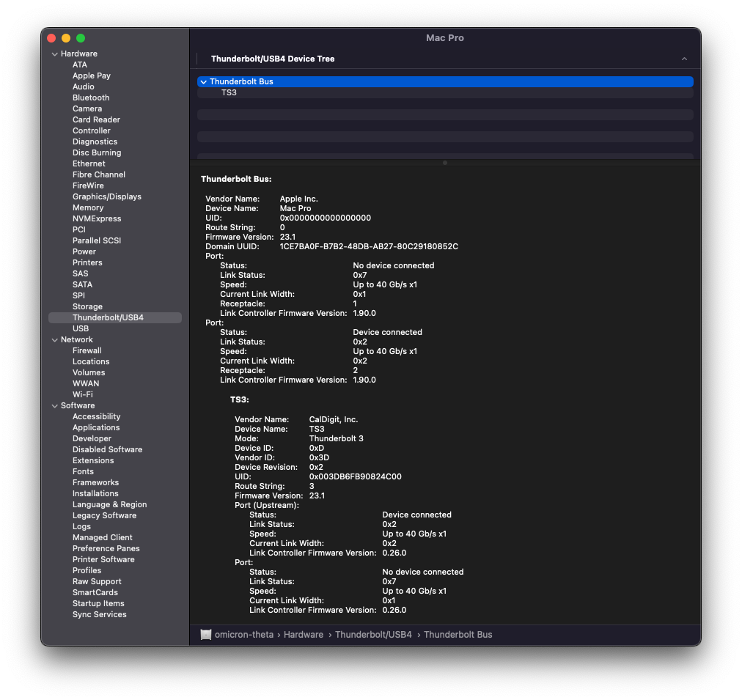The width and height of the screenshot is (742, 700).
Task: Select USB in the Hardware list
Action: (x=81, y=329)
